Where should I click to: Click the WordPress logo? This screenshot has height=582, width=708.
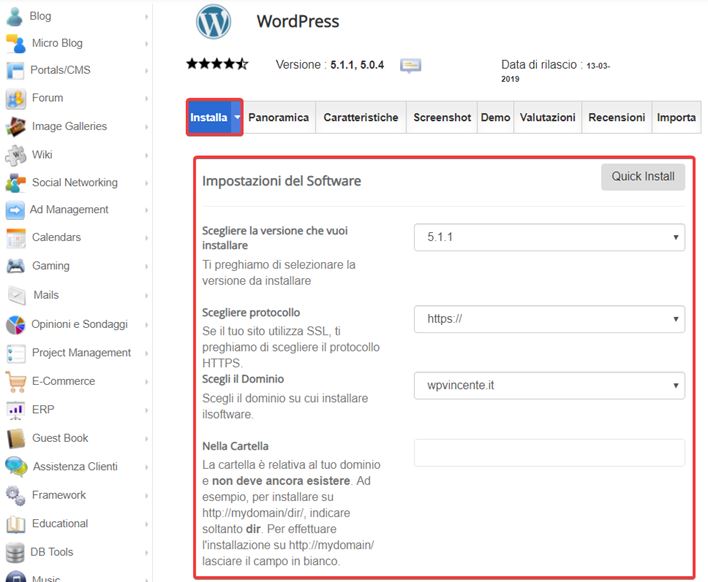tap(213, 22)
